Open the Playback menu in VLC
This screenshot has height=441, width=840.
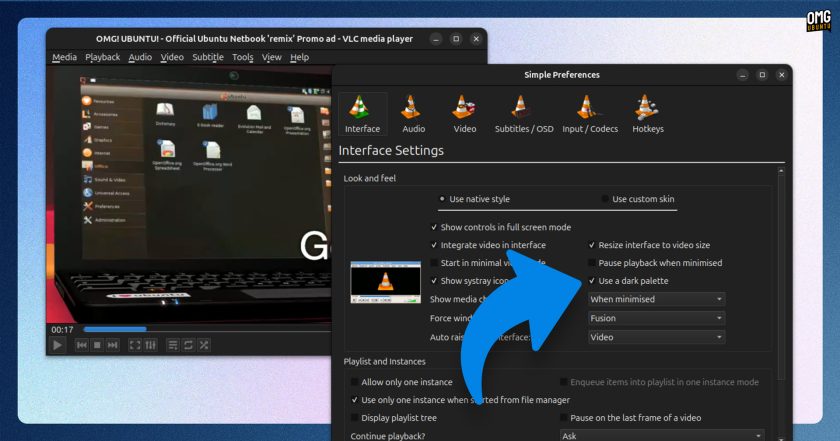coord(102,57)
